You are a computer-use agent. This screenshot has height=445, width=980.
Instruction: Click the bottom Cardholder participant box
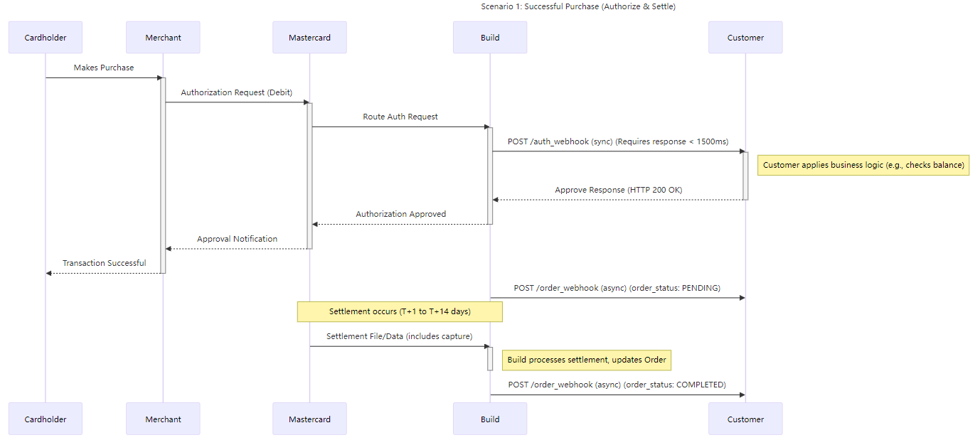point(46,419)
